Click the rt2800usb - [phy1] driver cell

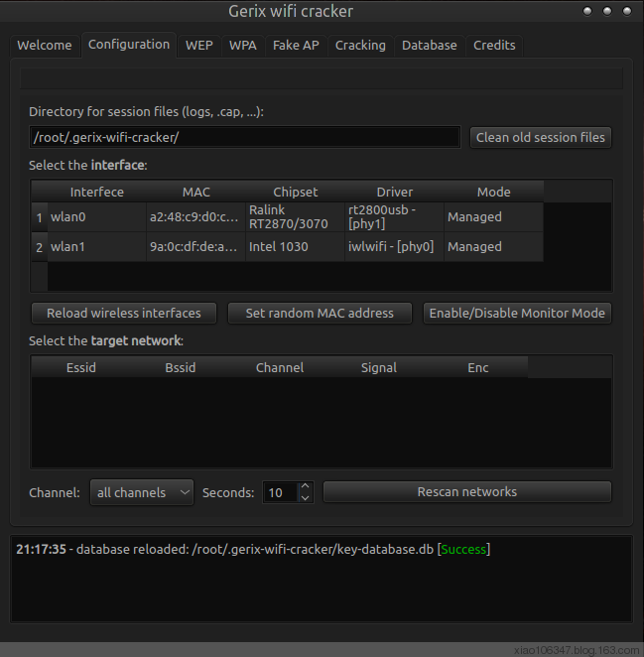[x=395, y=217]
